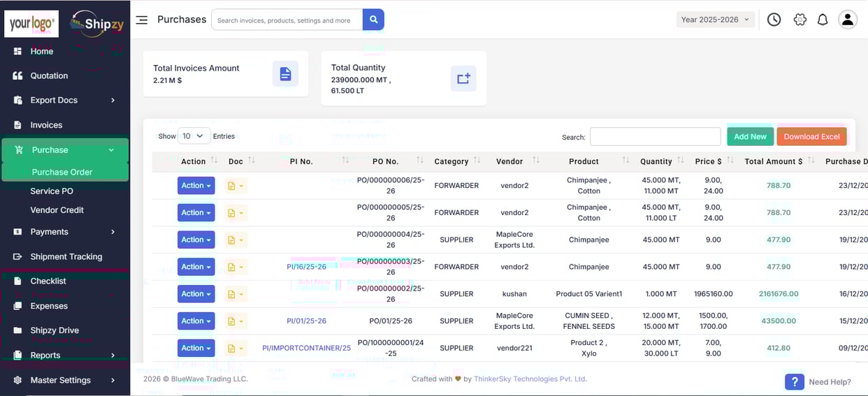Click the table Search input box

click(655, 137)
